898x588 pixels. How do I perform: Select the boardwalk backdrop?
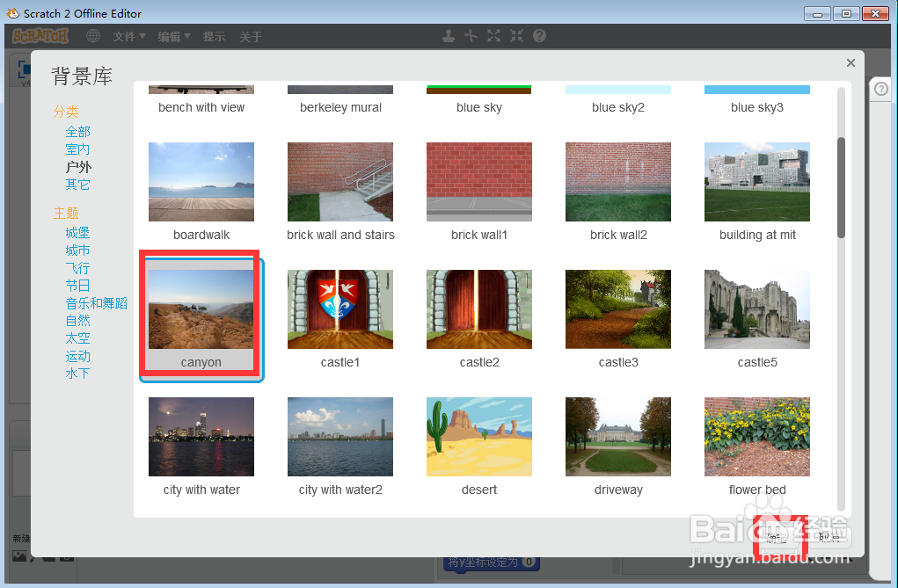pos(201,192)
